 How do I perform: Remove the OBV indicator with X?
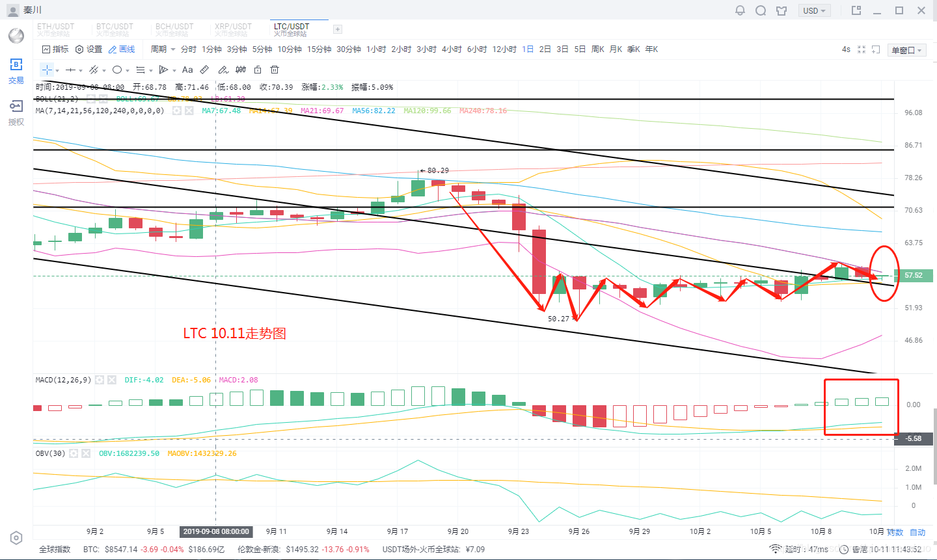pos(86,453)
